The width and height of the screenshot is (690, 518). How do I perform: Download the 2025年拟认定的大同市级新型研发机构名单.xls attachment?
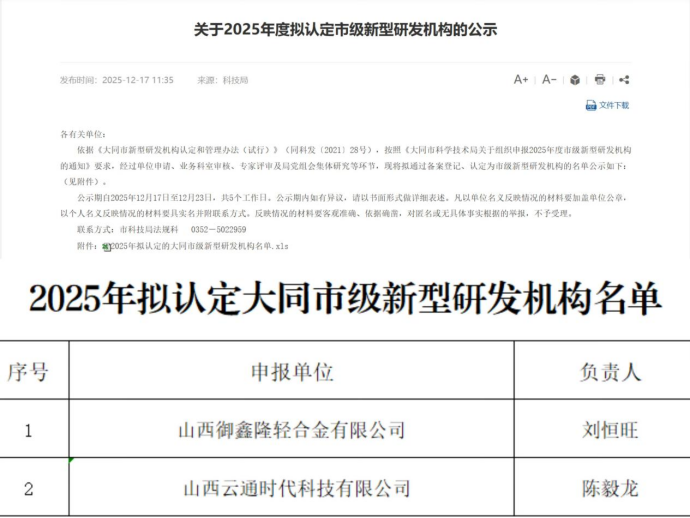pos(199,246)
